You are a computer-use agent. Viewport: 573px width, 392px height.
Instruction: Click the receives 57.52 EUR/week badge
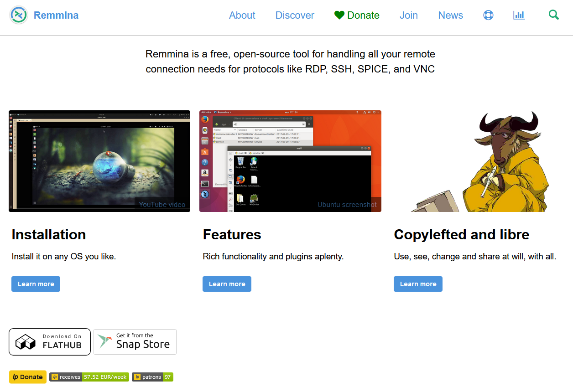click(89, 377)
